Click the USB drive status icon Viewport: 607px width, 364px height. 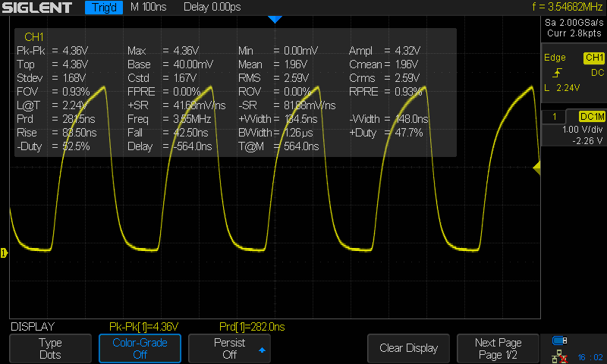pos(560,340)
